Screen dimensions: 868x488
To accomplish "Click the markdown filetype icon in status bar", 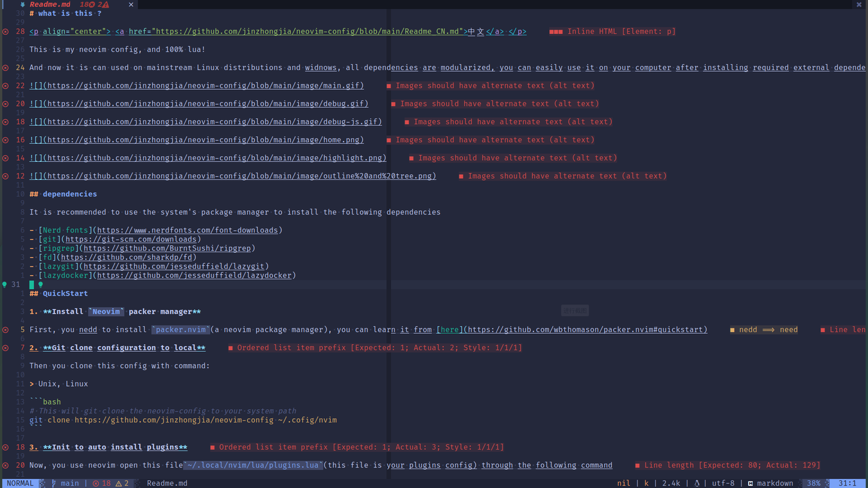I will click(x=750, y=483).
